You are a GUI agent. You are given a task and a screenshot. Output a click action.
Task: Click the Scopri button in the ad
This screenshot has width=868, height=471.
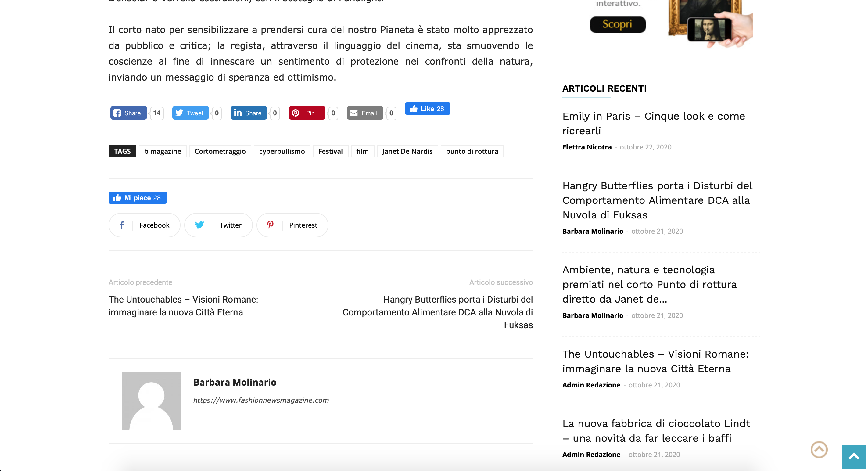[x=617, y=24]
